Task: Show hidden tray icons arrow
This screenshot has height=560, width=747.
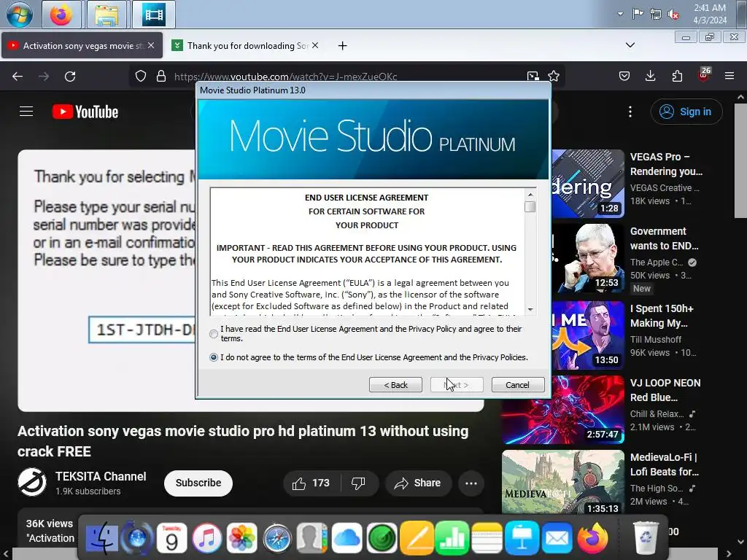Action: 620,14
